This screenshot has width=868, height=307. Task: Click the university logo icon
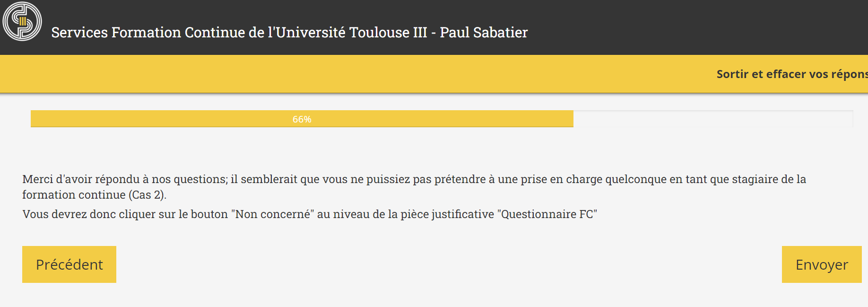[22, 21]
